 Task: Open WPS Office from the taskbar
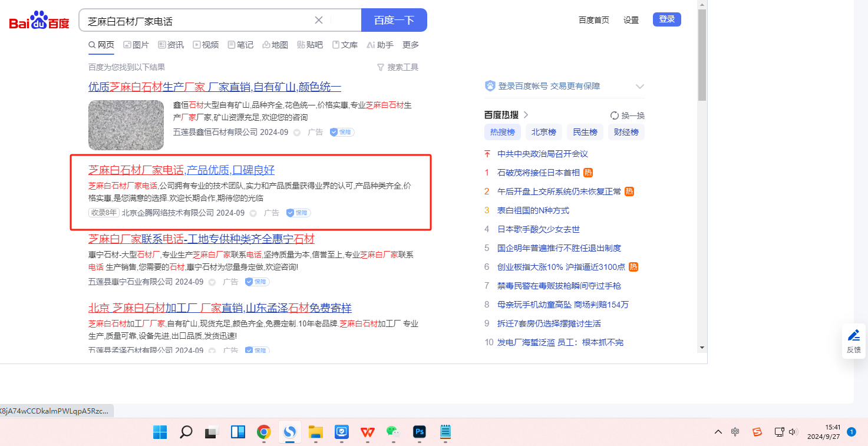(368, 432)
